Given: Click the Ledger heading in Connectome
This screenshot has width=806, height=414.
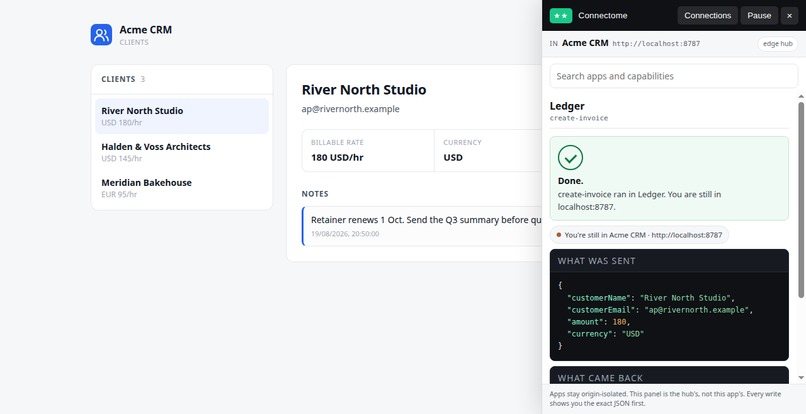Looking at the screenshot, I should point(567,106).
